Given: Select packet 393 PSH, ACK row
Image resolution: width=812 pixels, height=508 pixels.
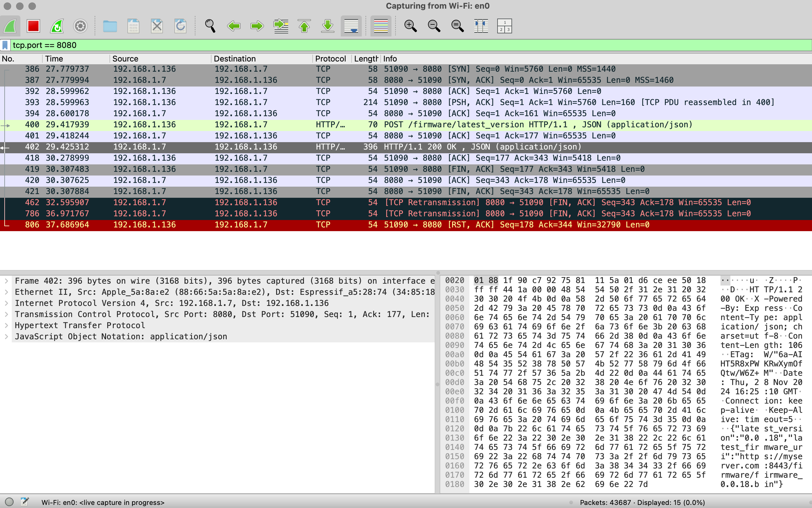Looking at the screenshot, I should (x=406, y=102).
